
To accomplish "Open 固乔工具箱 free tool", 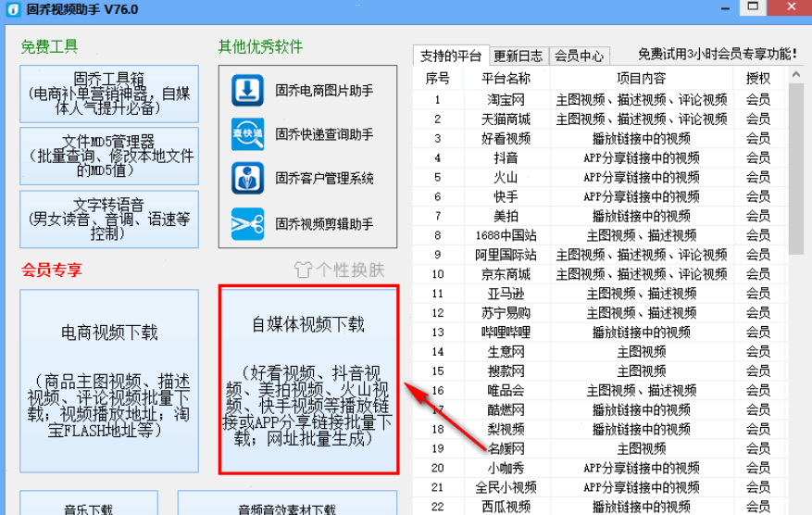I will 109,94.
